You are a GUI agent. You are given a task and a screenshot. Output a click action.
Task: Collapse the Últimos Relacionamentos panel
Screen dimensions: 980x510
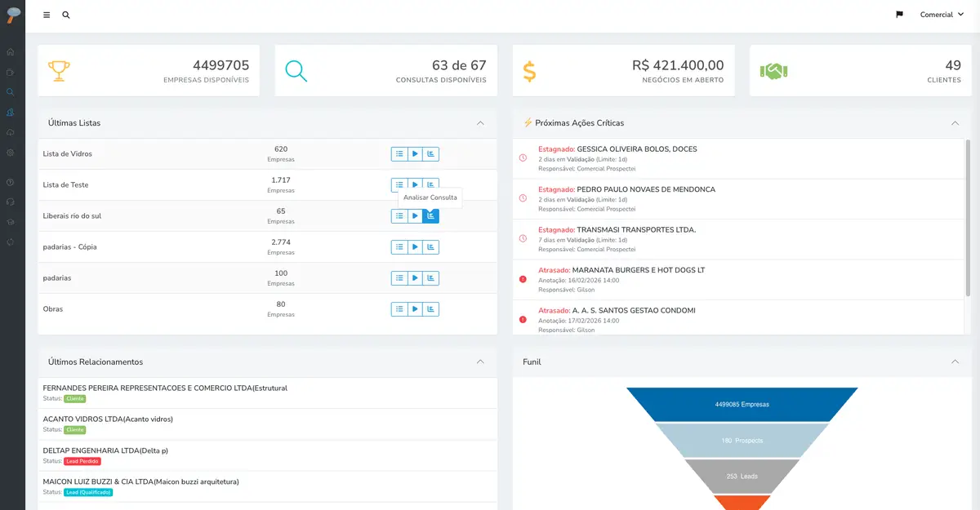coord(480,361)
